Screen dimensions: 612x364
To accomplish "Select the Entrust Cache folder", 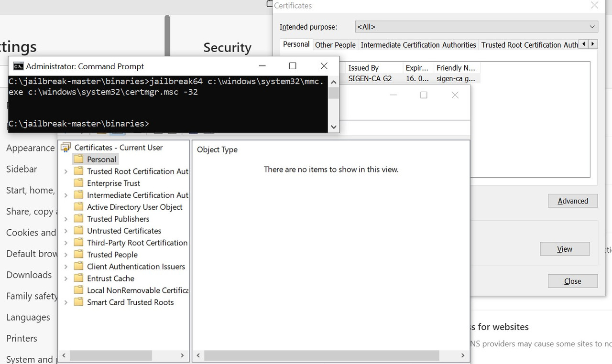I will point(110,279).
